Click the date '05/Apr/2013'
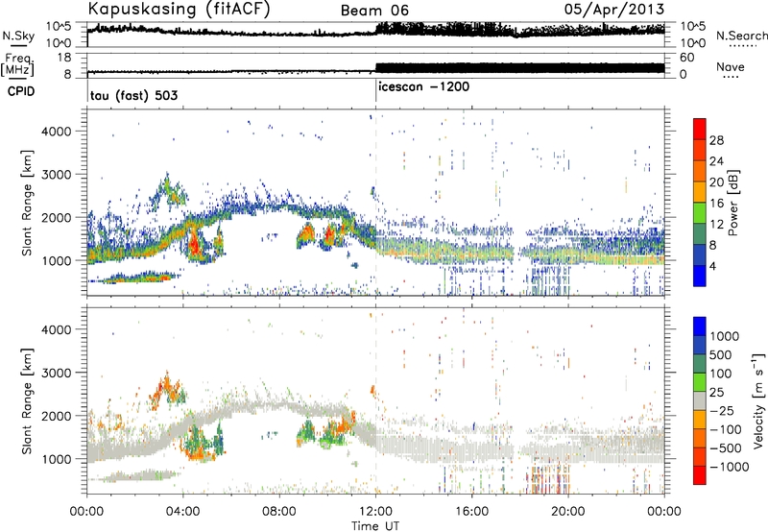This screenshot has height=532, width=768. pyautogui.click(x=614, y=9)
